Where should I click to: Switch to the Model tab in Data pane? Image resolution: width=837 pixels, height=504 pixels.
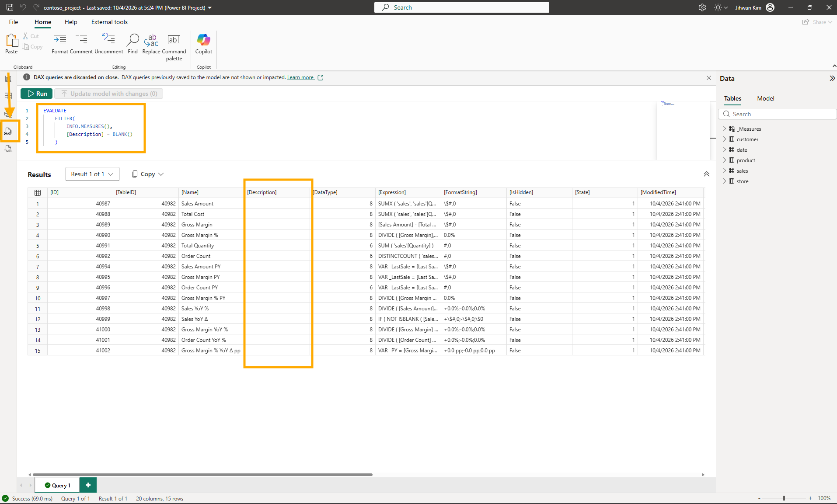tap(766, 98)
